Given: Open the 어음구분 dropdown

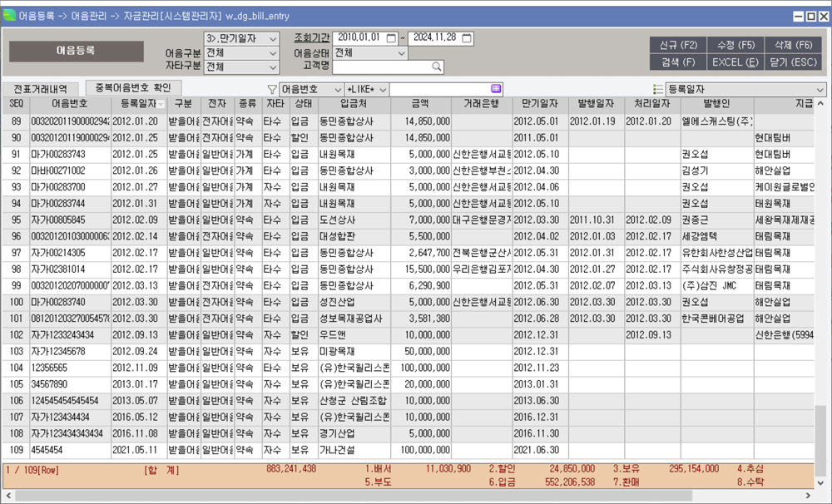Looking at the screenshot, I should (273, 53).
